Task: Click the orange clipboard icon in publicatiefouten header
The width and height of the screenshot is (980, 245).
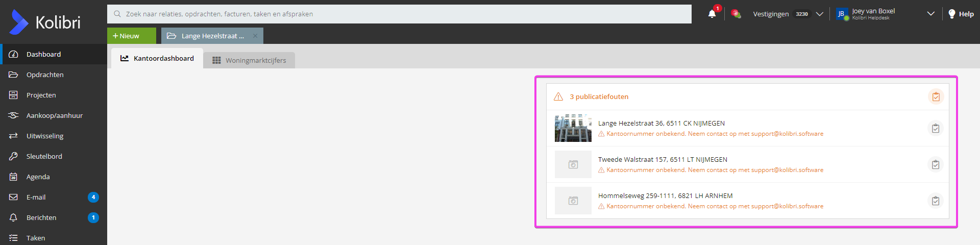Action: point(936,96)
